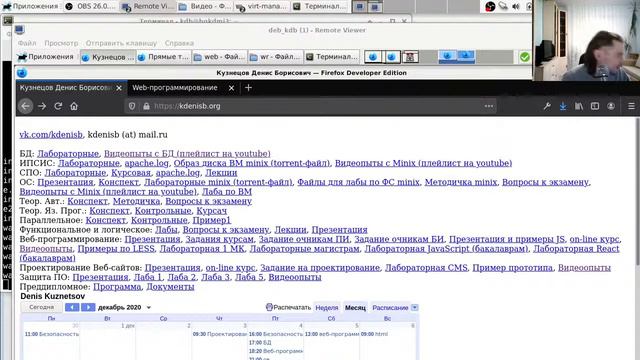The image size is (640, 360).
Task: Open Образ диска ВМ minix link
Action: (252, 163)
